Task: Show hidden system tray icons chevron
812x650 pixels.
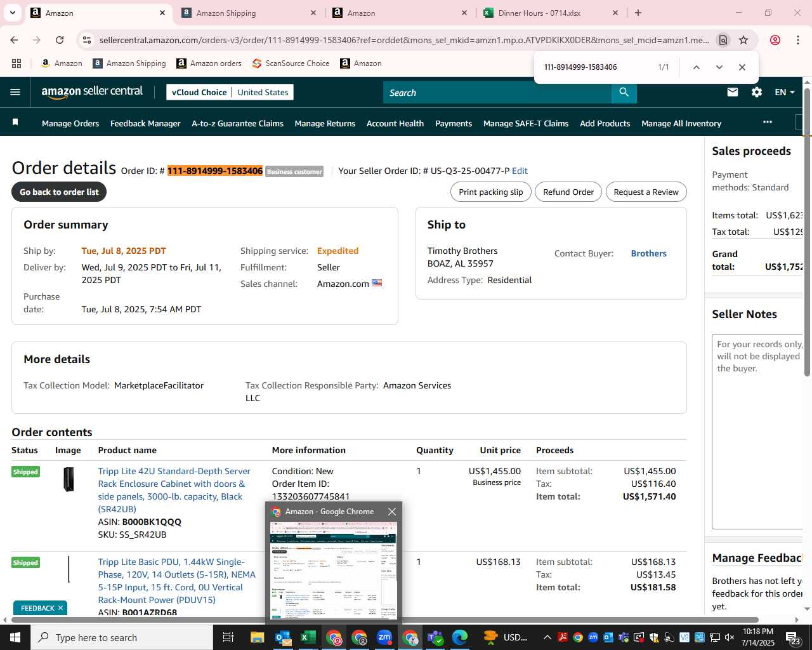Action: [547, 637]
